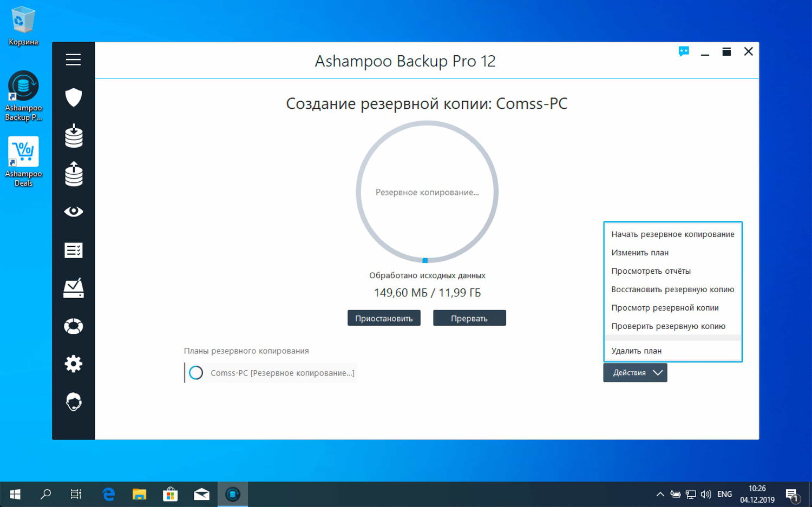Viewport: 812px width, 507px height.
Task: Click the Ashampoo Backup taskbar button
Action: coord(233,494)
